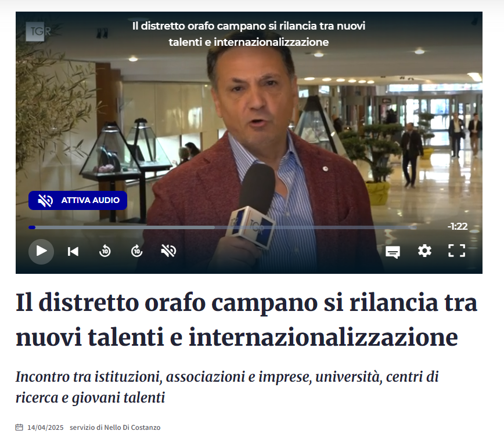Click headline 'Il distretto orafo campano'
This screenshot has width=504, height=438.
click(x=246, y=320)
